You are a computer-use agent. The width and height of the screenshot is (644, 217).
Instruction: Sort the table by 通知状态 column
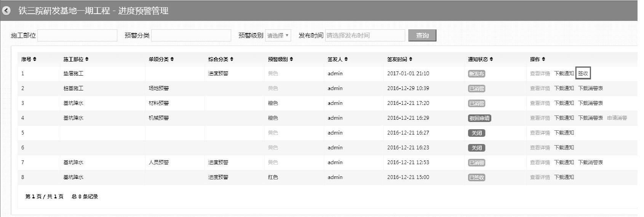[x=481, y=59]
